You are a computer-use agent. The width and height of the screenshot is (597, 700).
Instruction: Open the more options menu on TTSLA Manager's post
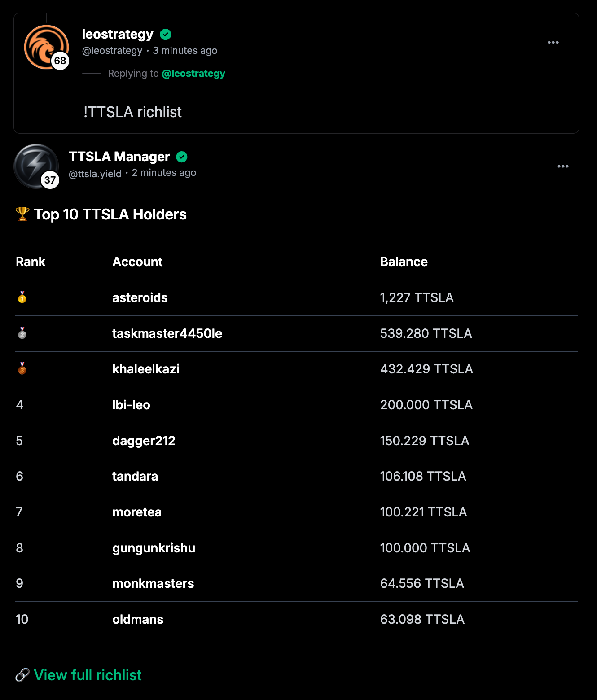point(563,166)
